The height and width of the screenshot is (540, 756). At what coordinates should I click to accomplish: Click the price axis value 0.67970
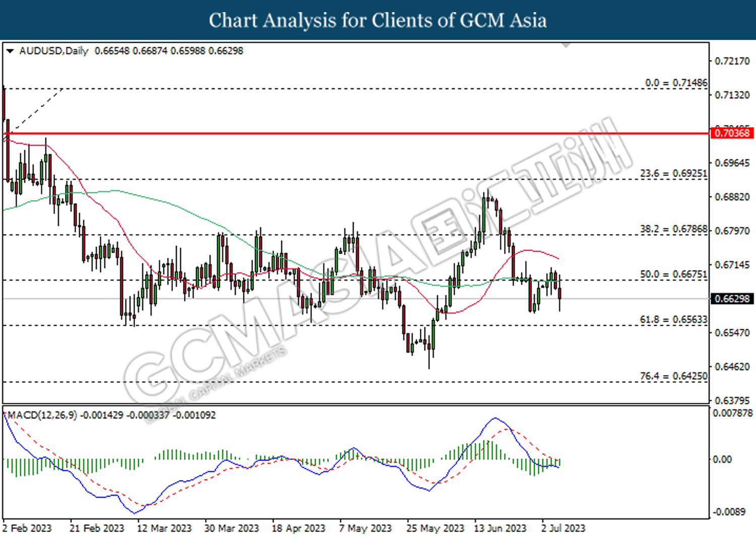733,230
